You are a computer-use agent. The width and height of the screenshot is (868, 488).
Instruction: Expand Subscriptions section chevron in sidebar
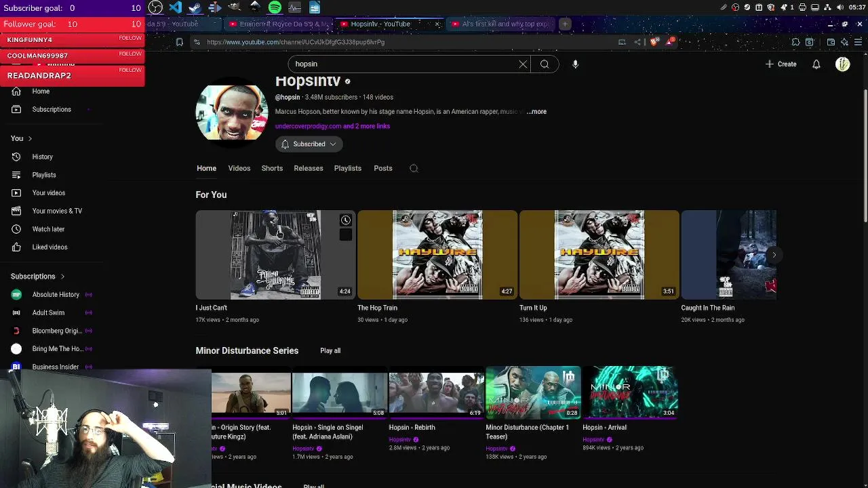point(62,277)
